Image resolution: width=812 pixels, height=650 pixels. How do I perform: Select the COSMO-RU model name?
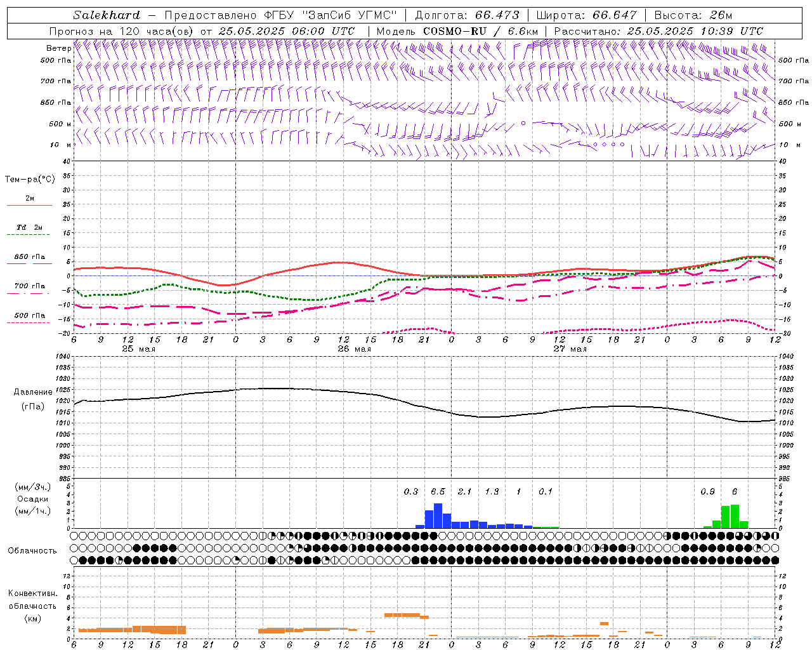(x=454, y=31)
